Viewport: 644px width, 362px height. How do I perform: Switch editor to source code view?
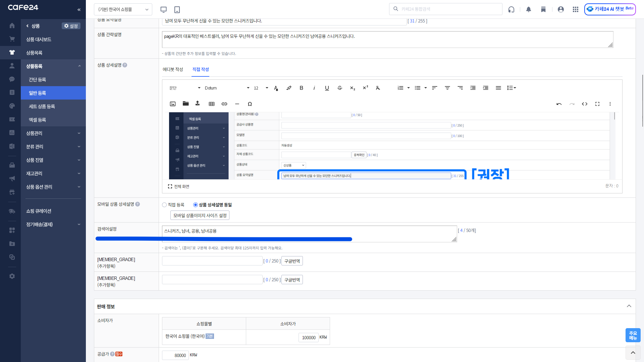585,104
